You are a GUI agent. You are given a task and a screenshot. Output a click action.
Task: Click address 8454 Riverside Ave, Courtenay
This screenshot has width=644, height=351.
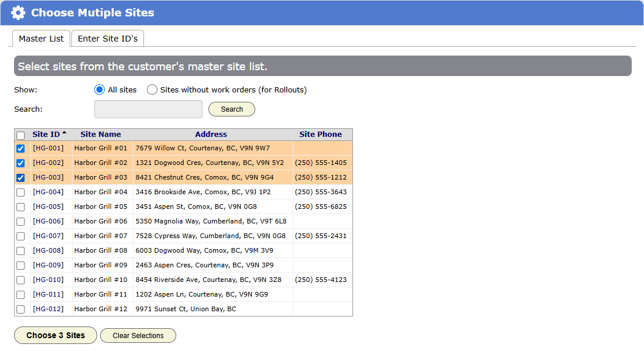tap(208, 280)
